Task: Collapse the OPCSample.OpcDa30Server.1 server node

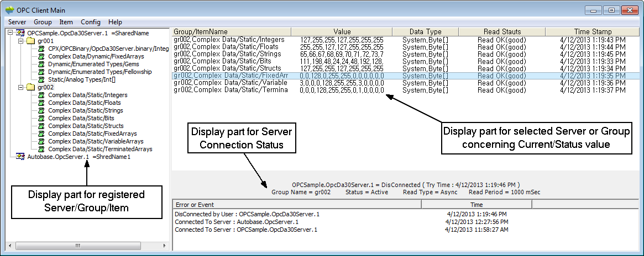Action: [11, 33]
